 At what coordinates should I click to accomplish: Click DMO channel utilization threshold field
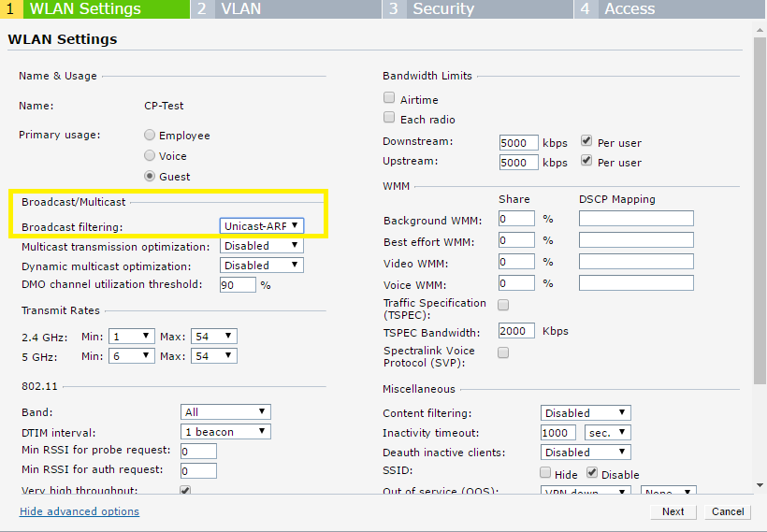point(238,284)
